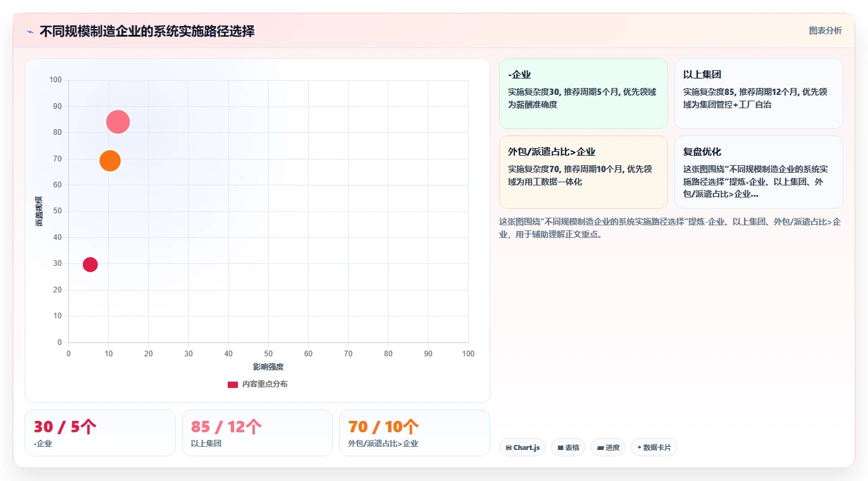Click the summary paragraph below the cards

point(671,228)
